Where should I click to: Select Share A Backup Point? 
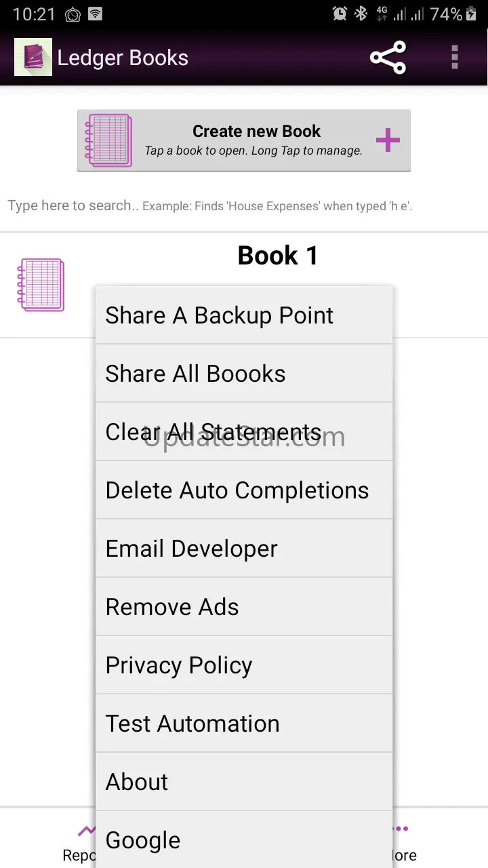click(243, 315)
